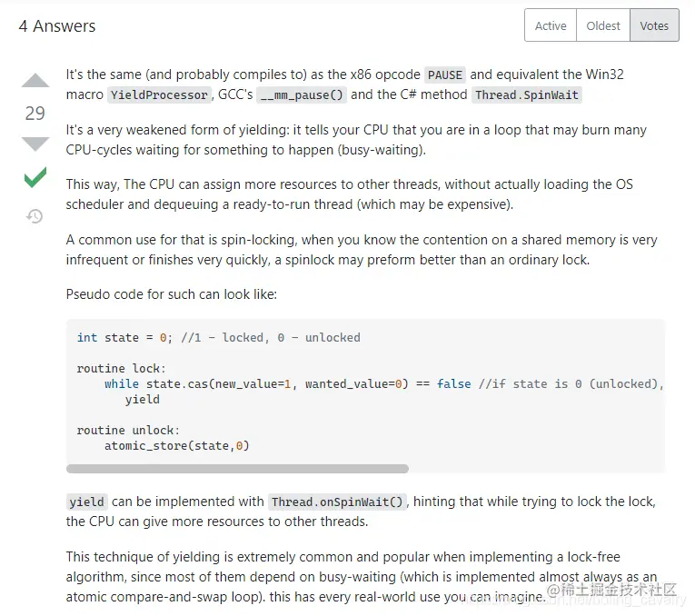Sort answers by Active
695x616 pixels.
pos(551,25)
